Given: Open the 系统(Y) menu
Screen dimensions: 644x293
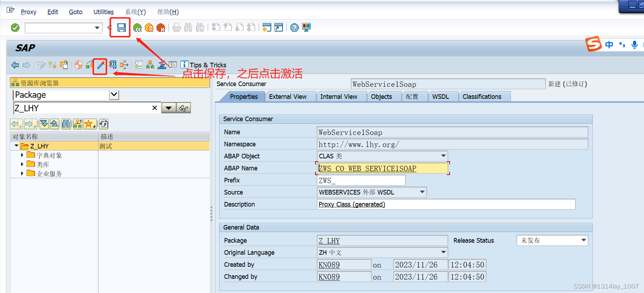Looking at the screenshot, I should [x=135, y=12].
